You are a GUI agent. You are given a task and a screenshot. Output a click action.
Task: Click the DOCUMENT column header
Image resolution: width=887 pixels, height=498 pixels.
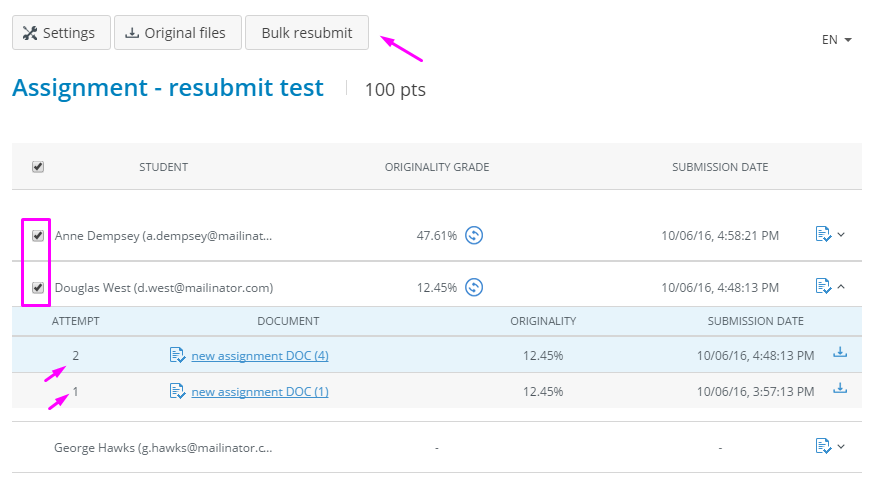coord(288,321)
